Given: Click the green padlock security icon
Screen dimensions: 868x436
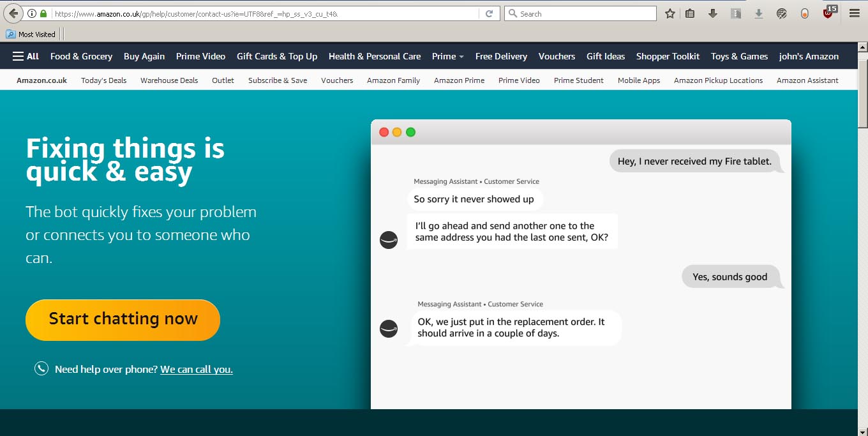Looking at the screenshot, I should point(43,13).
